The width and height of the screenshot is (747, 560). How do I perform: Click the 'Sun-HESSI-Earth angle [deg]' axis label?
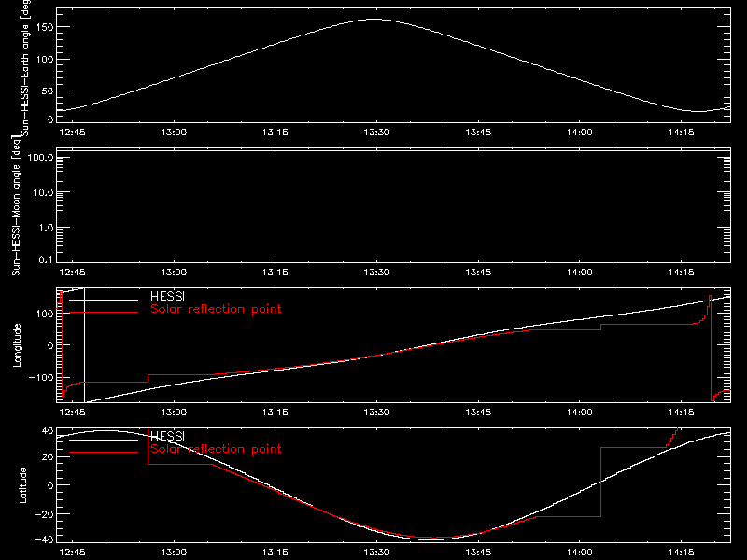25,67
